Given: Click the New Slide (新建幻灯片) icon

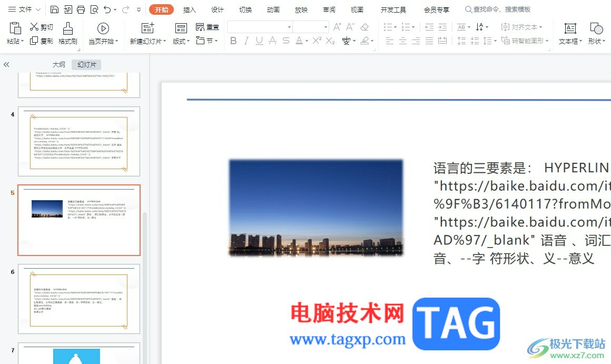Looking at the screenshot, I should tap(147, 28).
